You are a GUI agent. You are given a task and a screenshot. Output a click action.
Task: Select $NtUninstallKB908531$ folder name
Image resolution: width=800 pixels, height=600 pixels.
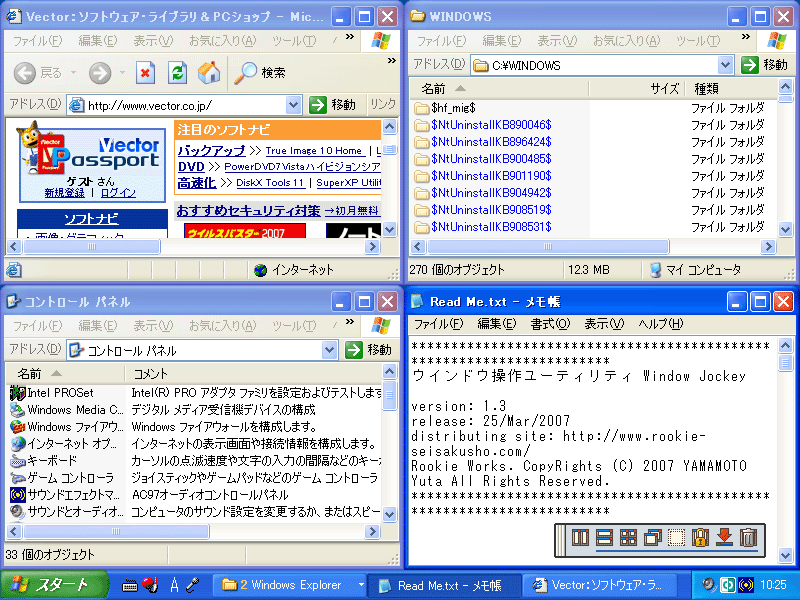pyautogui.click(x=491, y=227)
